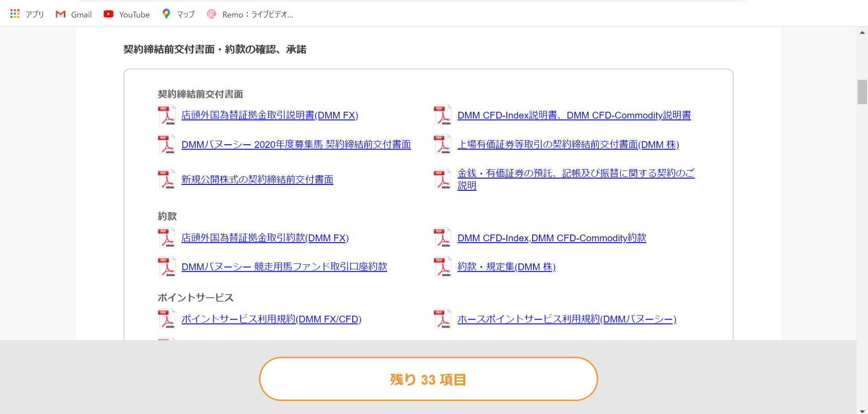Open PDF icon beside ホースポイントサービス利用規約

443,319
